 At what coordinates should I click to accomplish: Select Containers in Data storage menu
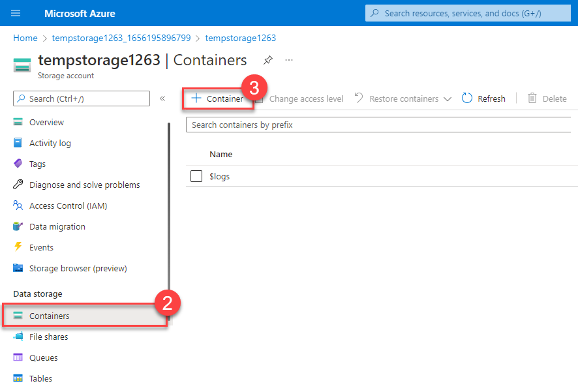[x=49, y=316]
